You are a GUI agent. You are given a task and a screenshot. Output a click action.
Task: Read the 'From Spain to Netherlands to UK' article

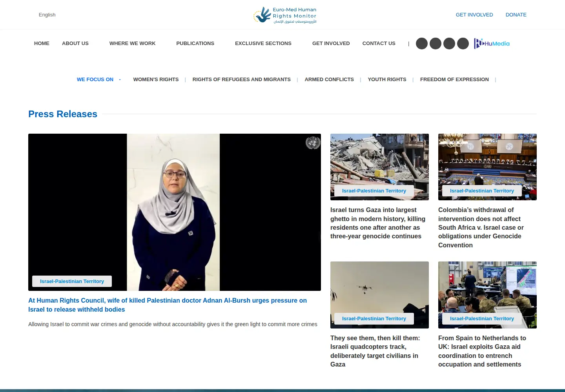[482, 351]
